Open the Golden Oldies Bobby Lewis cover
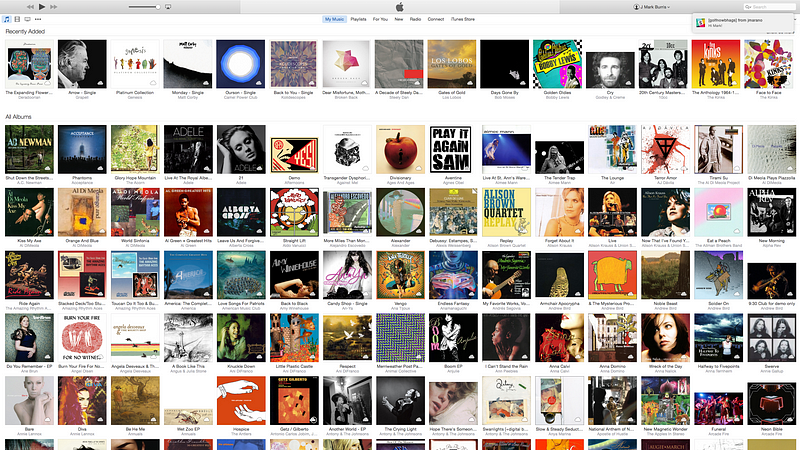The height and width of the screenshot is (450, 800). click(558, 64)
